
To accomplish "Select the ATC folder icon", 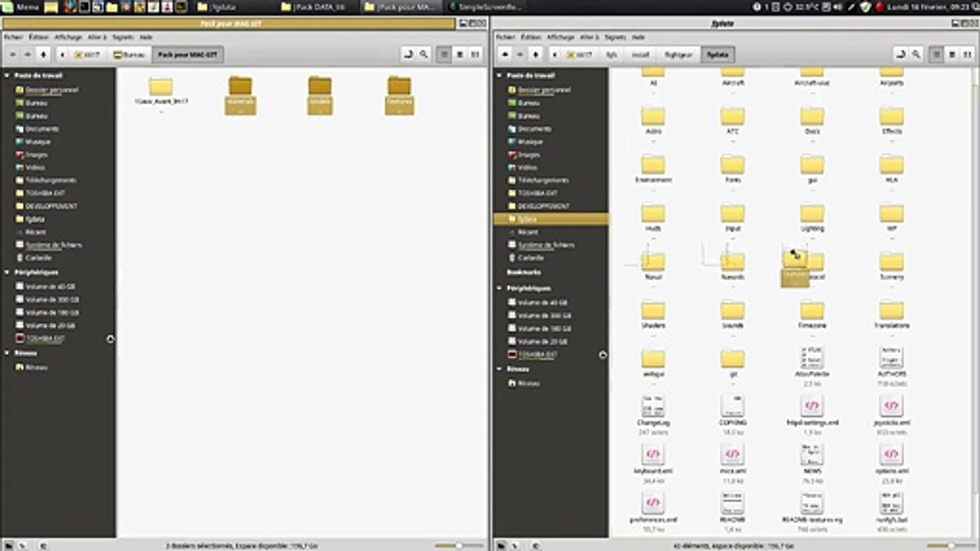I will (x=733, y=116).
